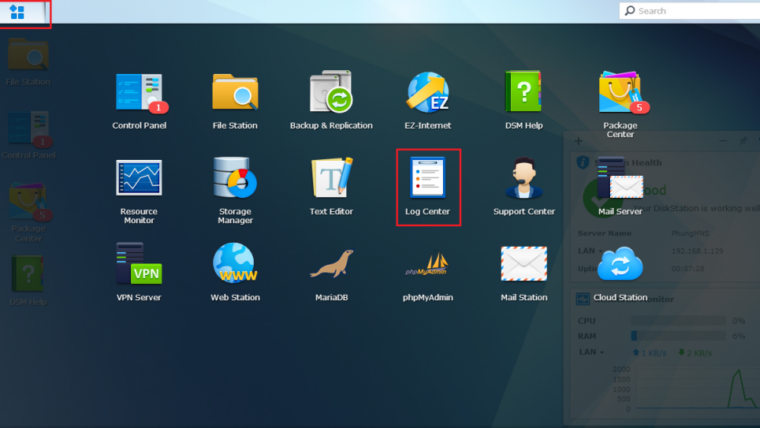Launch Web Station
760x428 pixels.
tap(235, 272)
